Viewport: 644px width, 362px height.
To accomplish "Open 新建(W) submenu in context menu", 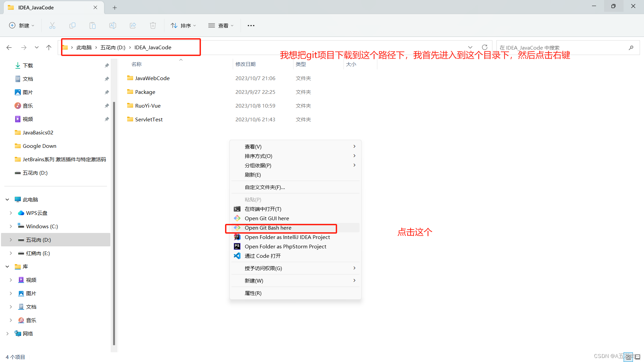I will click(295, 281).
